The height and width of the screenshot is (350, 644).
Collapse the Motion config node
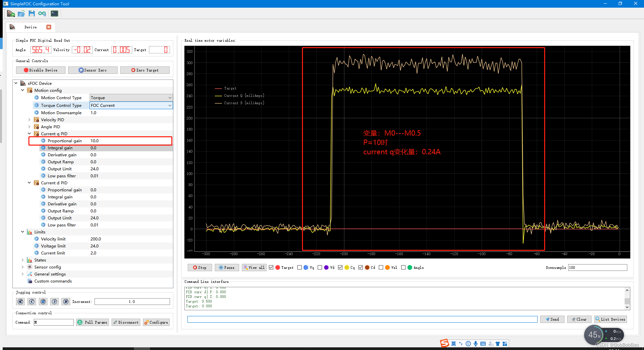(x=23, y=90)
